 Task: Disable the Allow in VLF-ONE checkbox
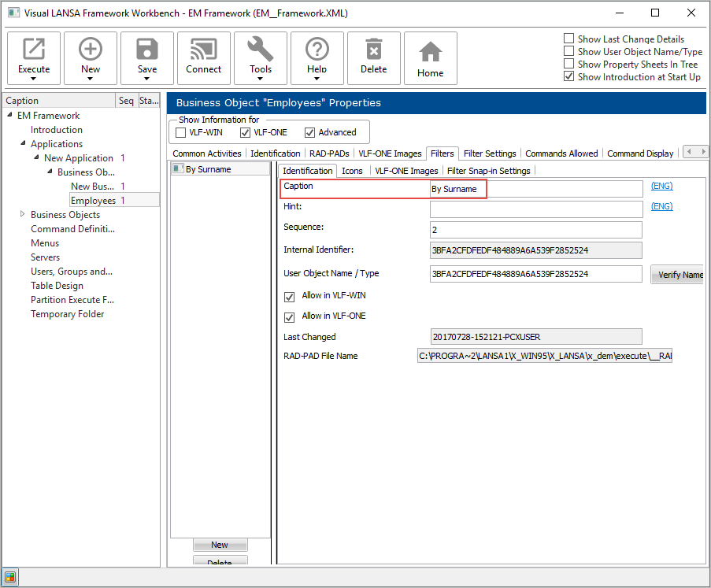[289, 316]
